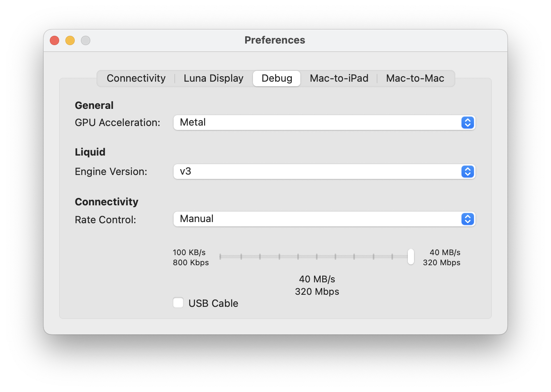Enable the USB Cable checkbox

(x=178, y=303)
